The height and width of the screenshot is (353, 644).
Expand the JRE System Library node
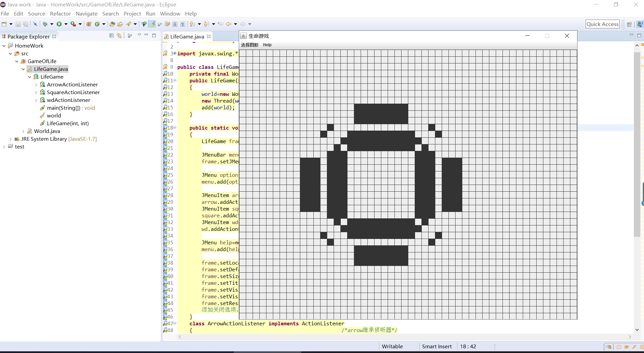pos(10,139)
